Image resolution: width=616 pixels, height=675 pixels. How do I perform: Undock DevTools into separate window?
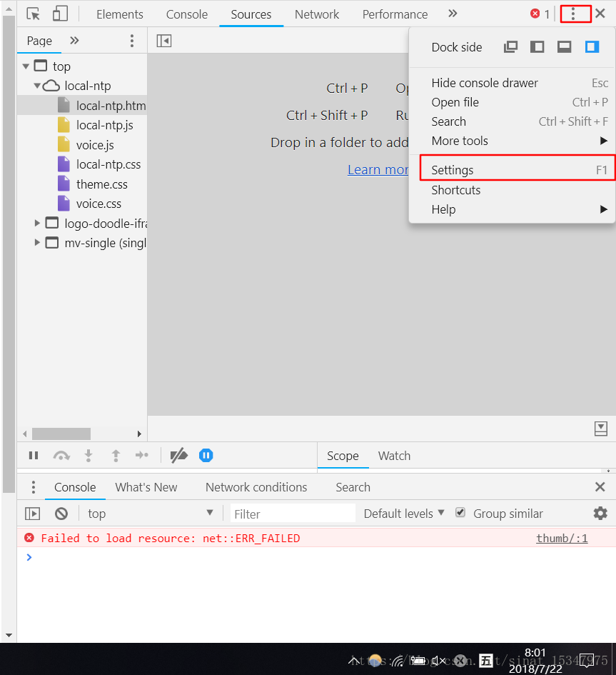click(x=510, y=47)
